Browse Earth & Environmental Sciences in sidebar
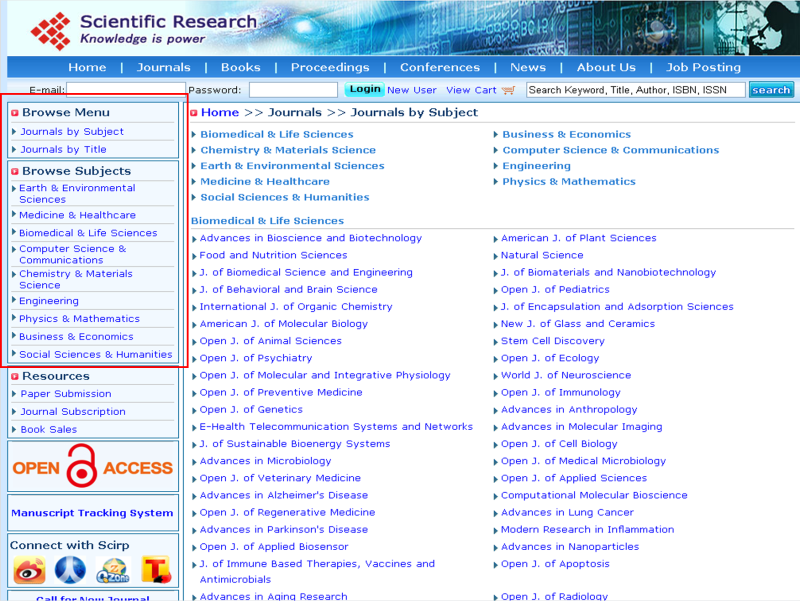Viewport: 800px width, 601px height. coord(77,193)
